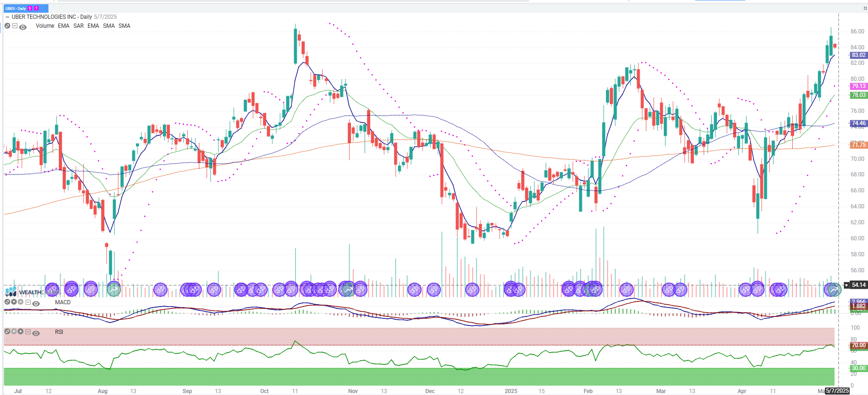Click the 2.966 MACD value tag
The width and height of the screenshot is (868, 395).
pos(859,301)
